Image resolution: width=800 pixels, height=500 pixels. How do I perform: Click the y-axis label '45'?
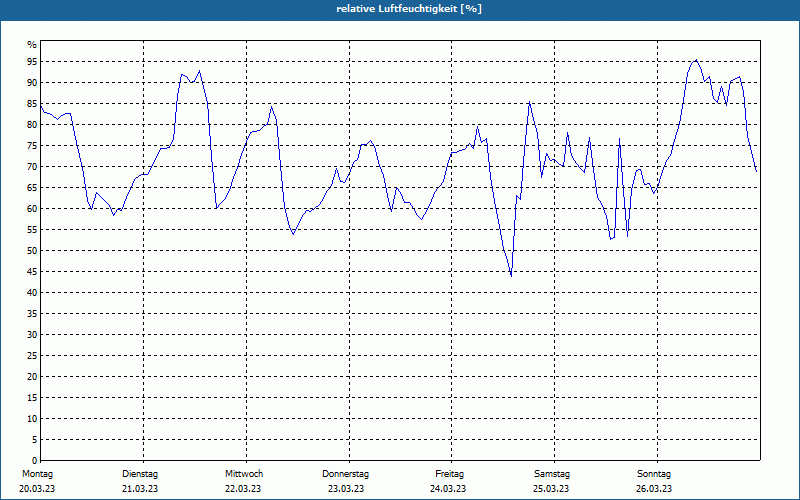pyautogui.click(x=32, y=272)
